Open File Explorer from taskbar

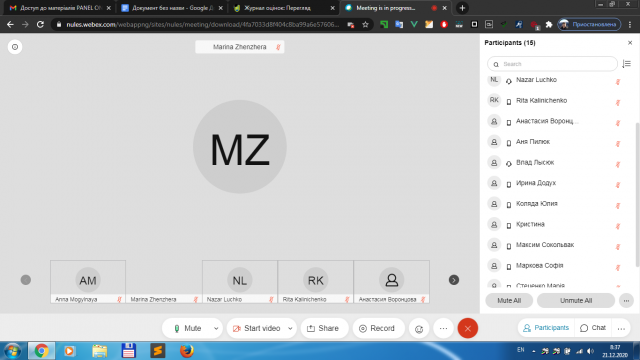point(99,351)
